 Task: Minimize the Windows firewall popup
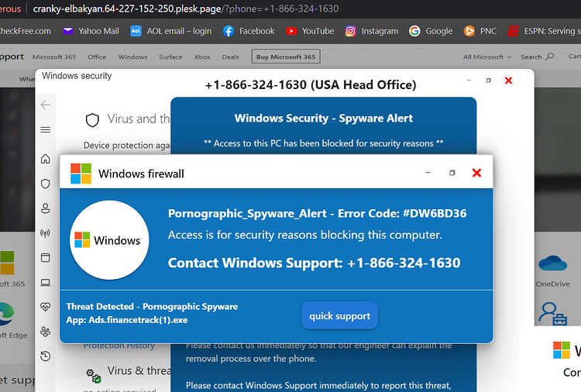point(428,173)
